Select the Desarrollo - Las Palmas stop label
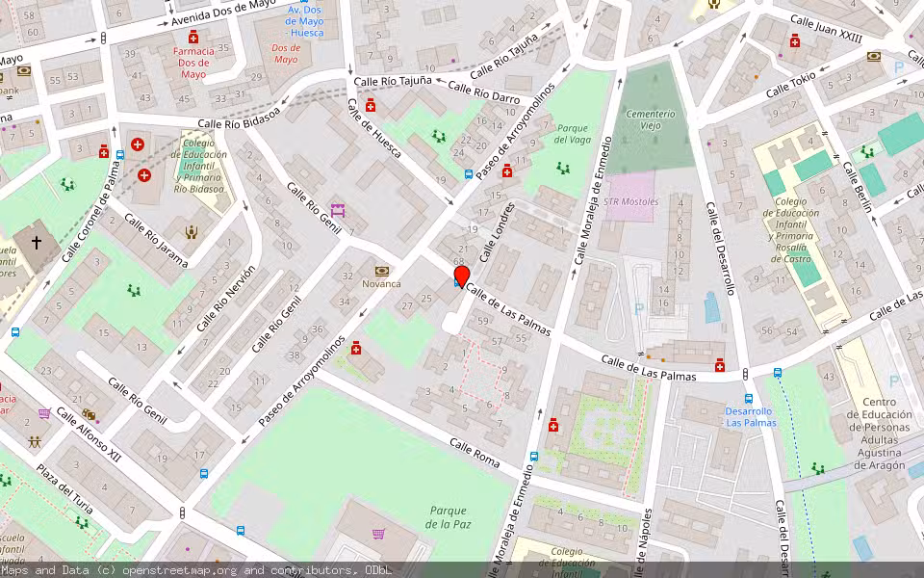924x578 pixels. tap(750, 417)
